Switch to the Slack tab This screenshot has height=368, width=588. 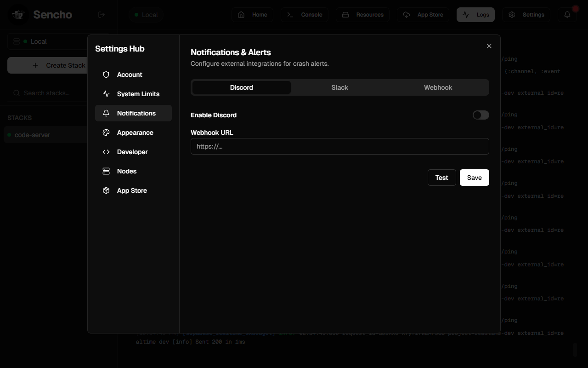pos(340,87)
